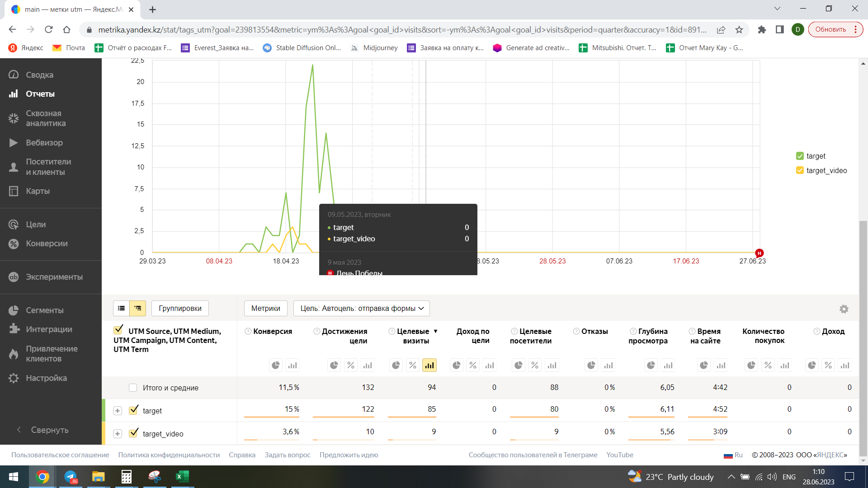
Task: Tick the Итого и средние checkbox
Action: coord(133,388)
